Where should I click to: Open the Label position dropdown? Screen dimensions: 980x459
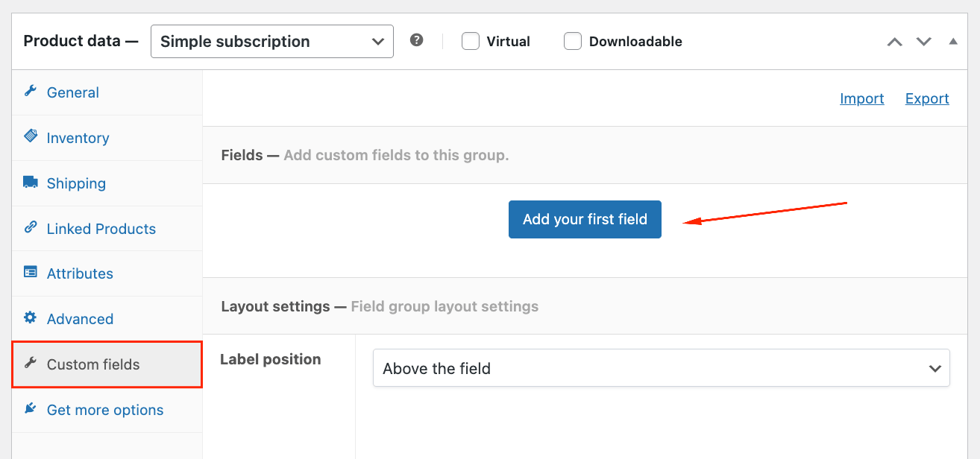tap(662, 368)
